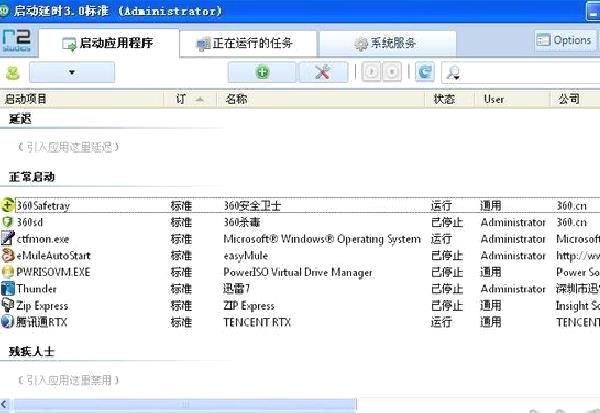Select the Zip Express startup item name

click(x=42, y=306)
